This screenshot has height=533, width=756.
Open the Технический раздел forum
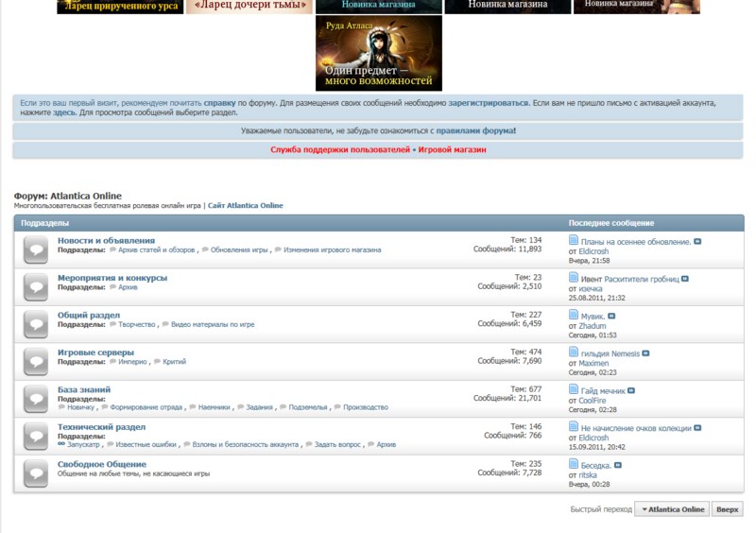click(x=101, y=427)
